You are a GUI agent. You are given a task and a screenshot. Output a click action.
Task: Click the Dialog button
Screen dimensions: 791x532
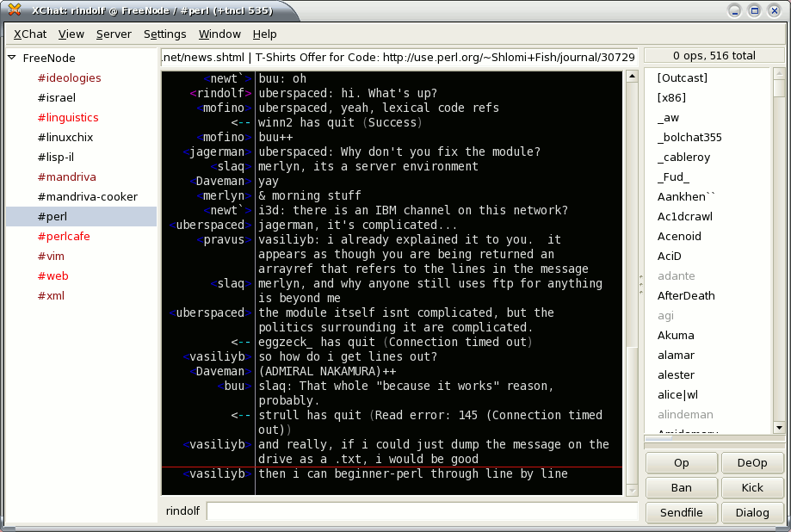[x=752, y=512]
